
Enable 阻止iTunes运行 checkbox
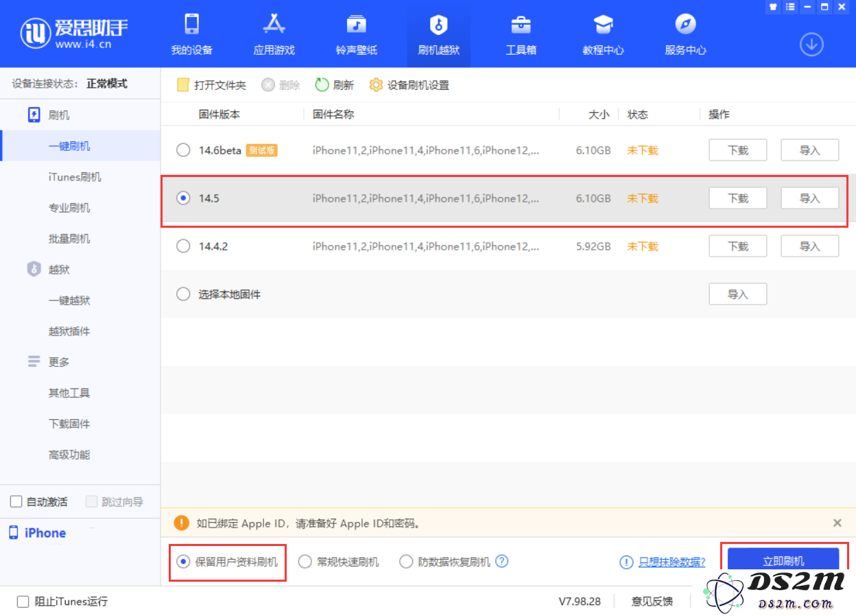pyautogui.click(x=23, y=602)
